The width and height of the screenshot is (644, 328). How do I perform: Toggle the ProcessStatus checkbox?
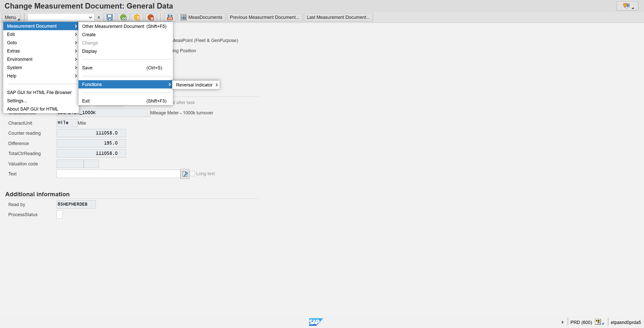(60, 215)
